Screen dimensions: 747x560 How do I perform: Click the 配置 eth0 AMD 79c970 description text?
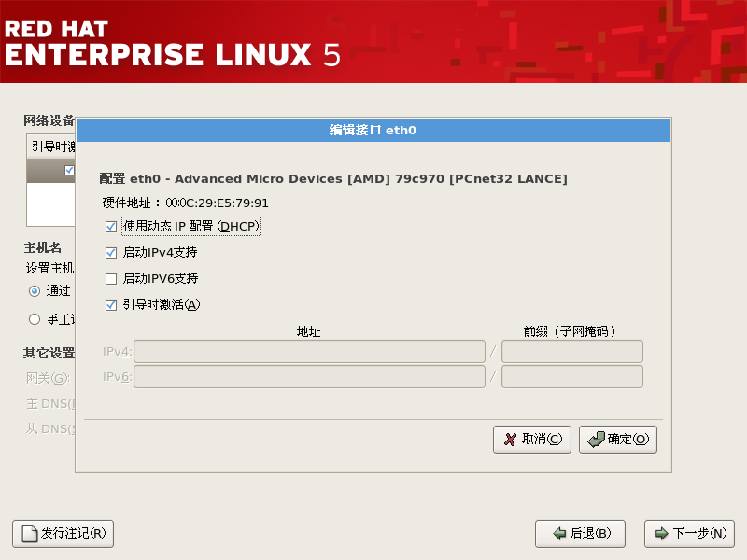(333, 179)
